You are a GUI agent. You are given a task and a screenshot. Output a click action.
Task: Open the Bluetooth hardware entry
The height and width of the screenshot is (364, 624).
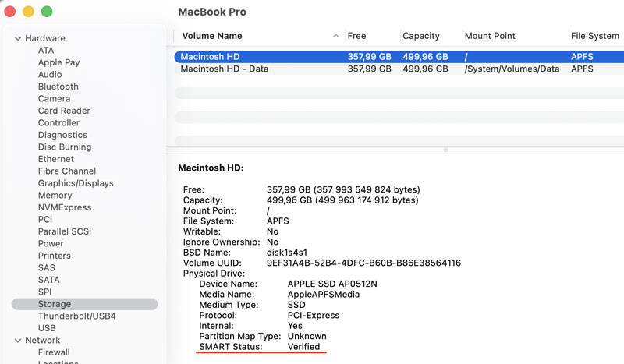coord(58,87)
